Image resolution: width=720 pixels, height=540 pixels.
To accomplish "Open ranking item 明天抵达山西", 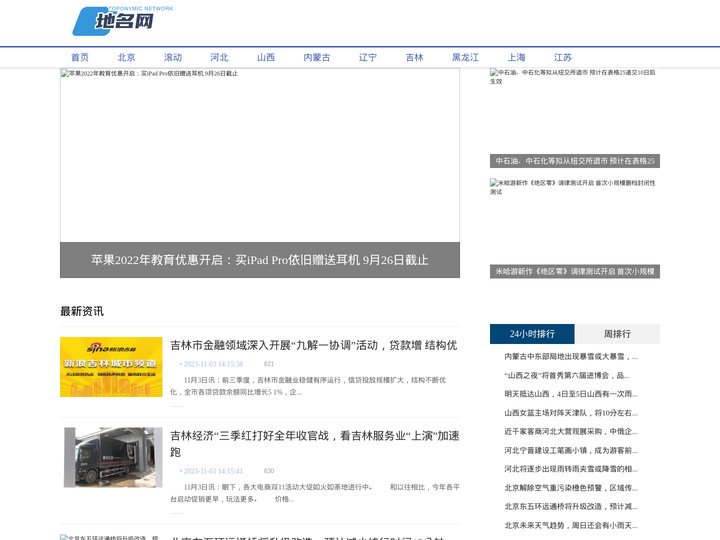I will (x=571, y=394).
